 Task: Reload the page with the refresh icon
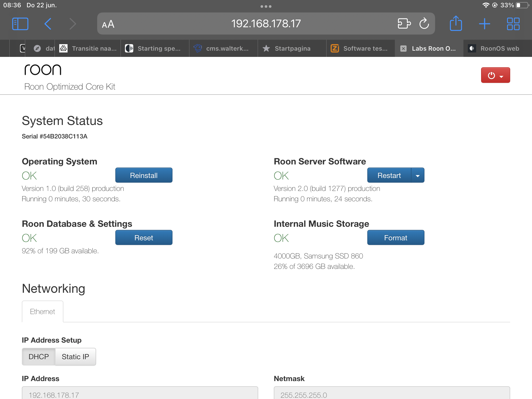coord(424,24)
